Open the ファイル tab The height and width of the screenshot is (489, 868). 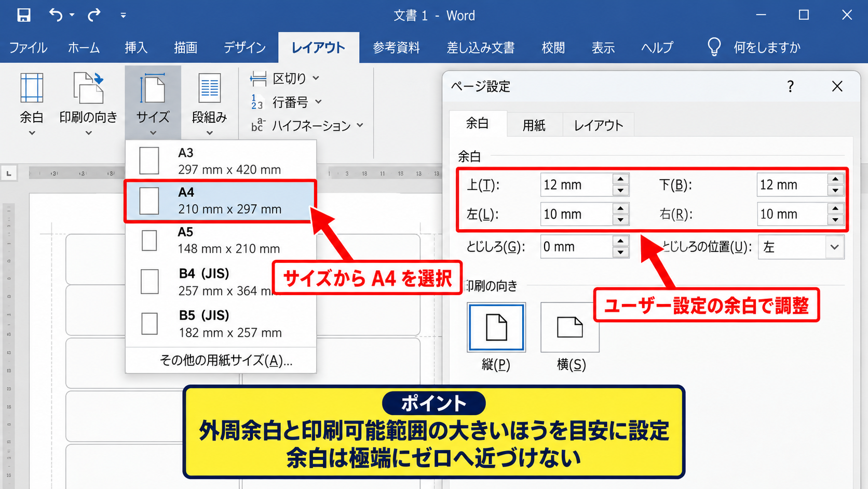pyautogui.click(x=28, y=48)
